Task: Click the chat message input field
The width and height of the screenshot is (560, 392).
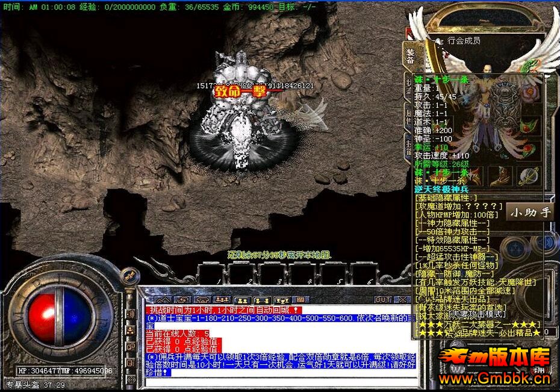Action: click(x=281, y=382)
